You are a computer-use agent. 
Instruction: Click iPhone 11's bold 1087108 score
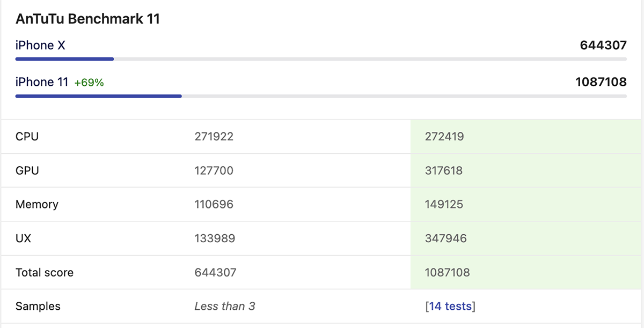(601, 82)
